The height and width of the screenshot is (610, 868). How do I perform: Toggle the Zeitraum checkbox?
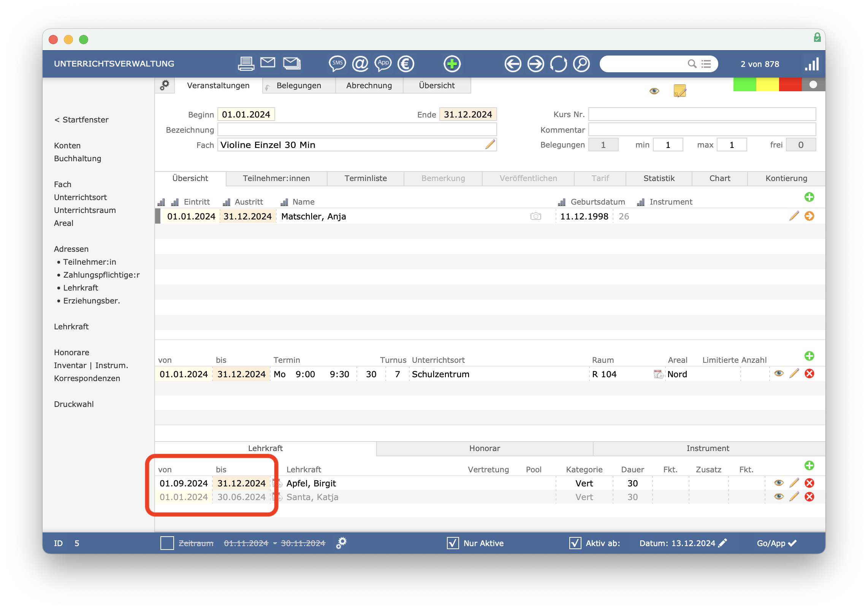pos(167,543)
